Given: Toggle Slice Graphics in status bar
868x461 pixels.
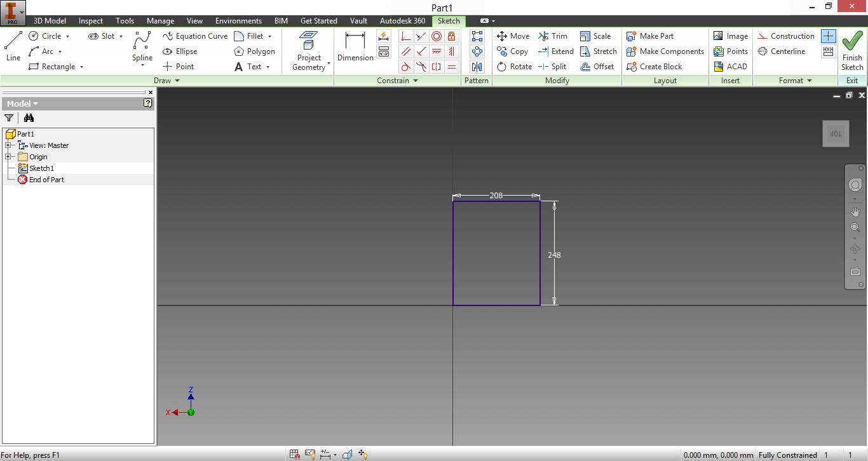Looking at the screenshot, I should (348, 455).
